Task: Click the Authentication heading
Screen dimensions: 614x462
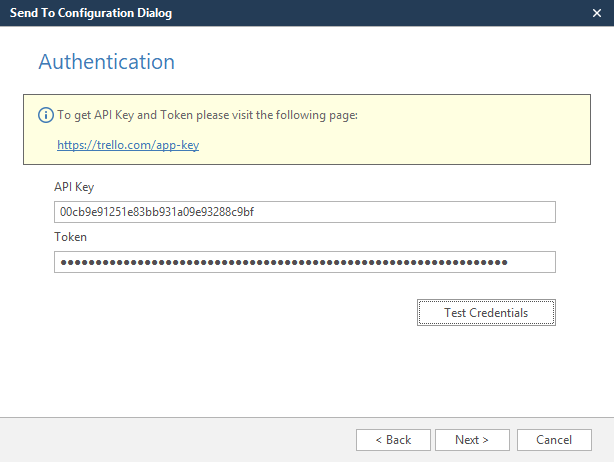Action: (x=106, y=62)
